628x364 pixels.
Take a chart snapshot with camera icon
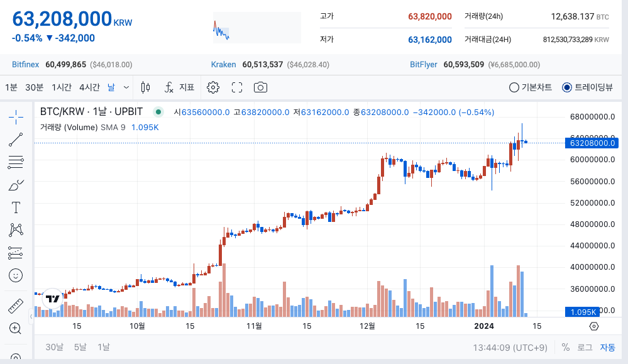(x=260, y=87)
